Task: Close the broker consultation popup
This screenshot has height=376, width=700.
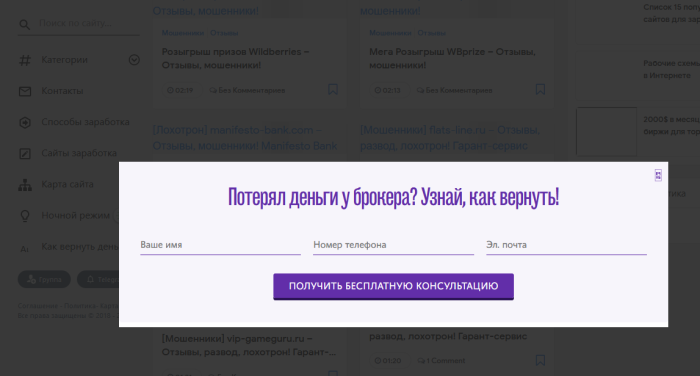Action: (x=658, y=175)
